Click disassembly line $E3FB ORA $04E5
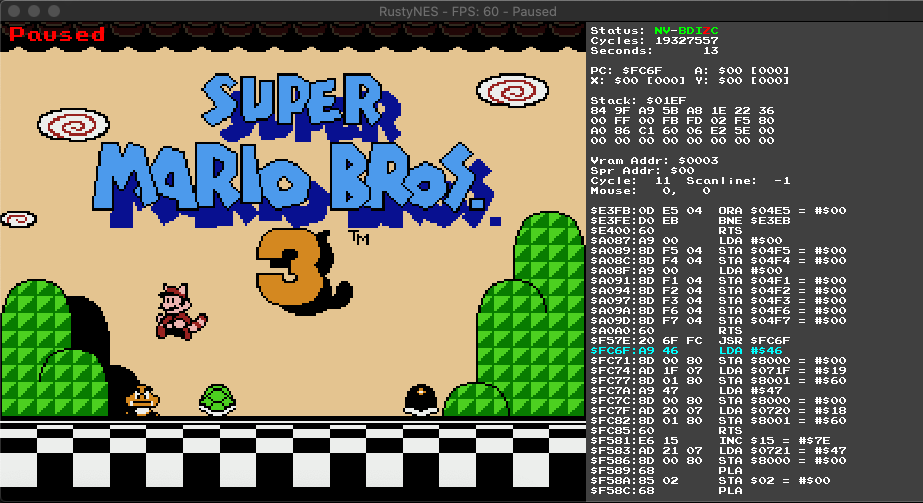923x503 pixels. click(x=718, y=211)
